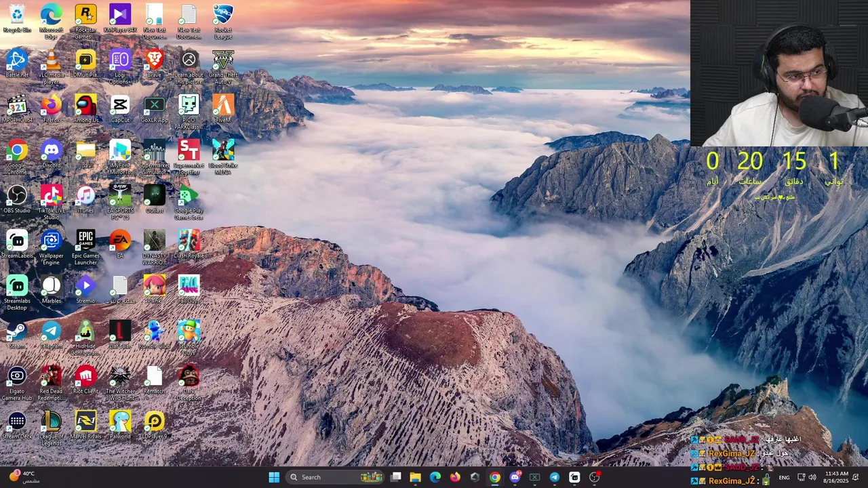Select the Google Chrome desktop shortcut
The height and width of the screenshot is (488, 868).
pos(17,157)
